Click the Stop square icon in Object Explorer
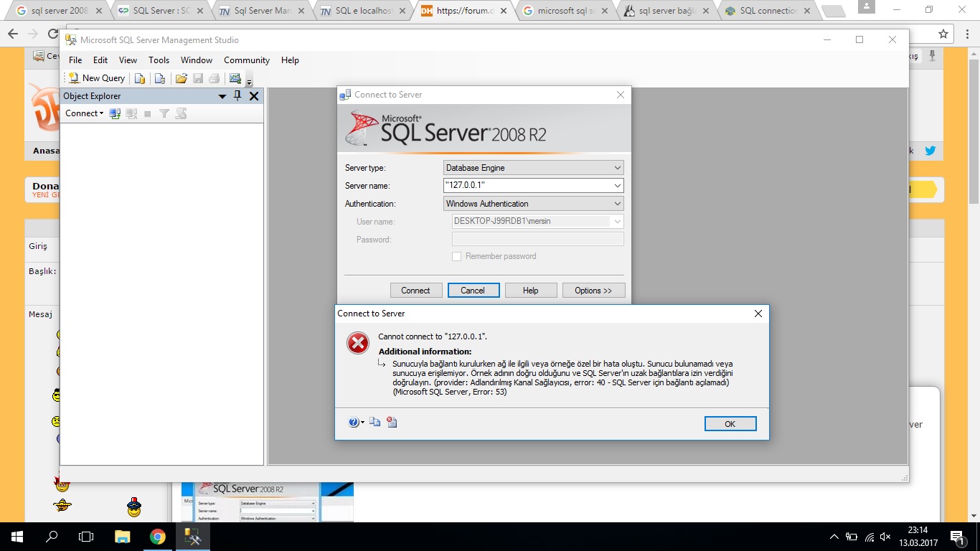This screenshot has height=551, width=980. coord(148,113)
